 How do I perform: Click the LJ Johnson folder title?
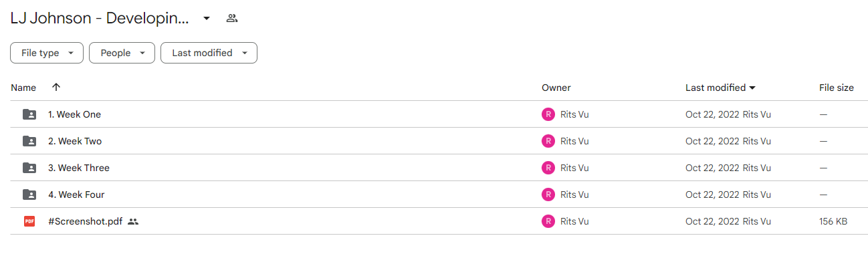tap(100, 18)
